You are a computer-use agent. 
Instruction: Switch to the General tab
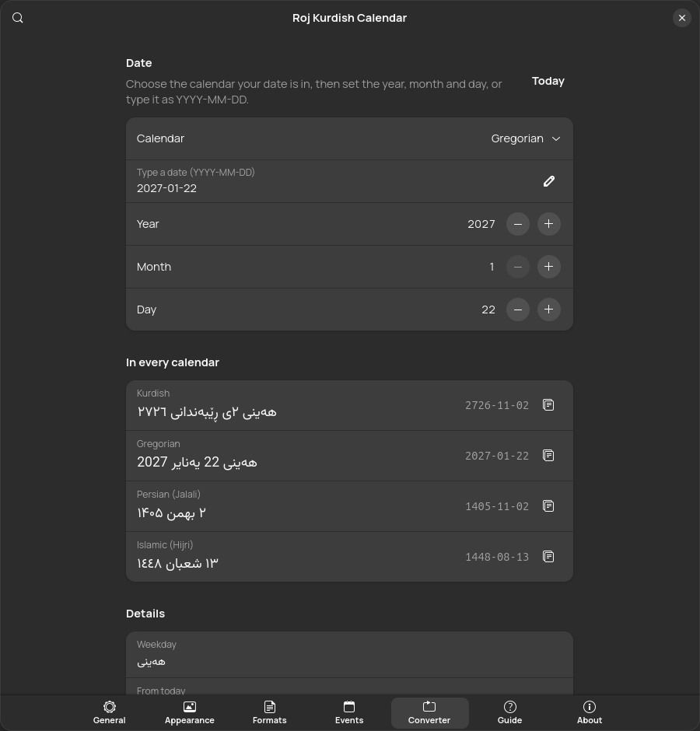[109, 713]
